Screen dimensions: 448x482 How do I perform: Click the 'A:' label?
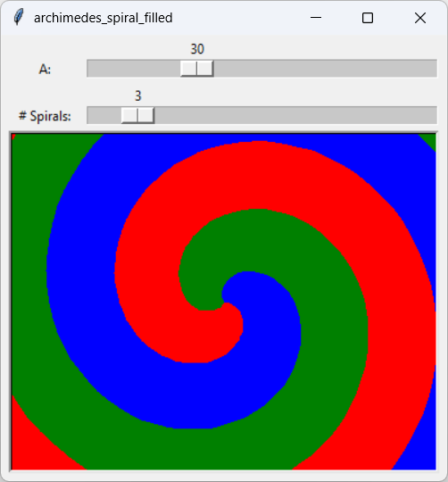coord(45,70)
